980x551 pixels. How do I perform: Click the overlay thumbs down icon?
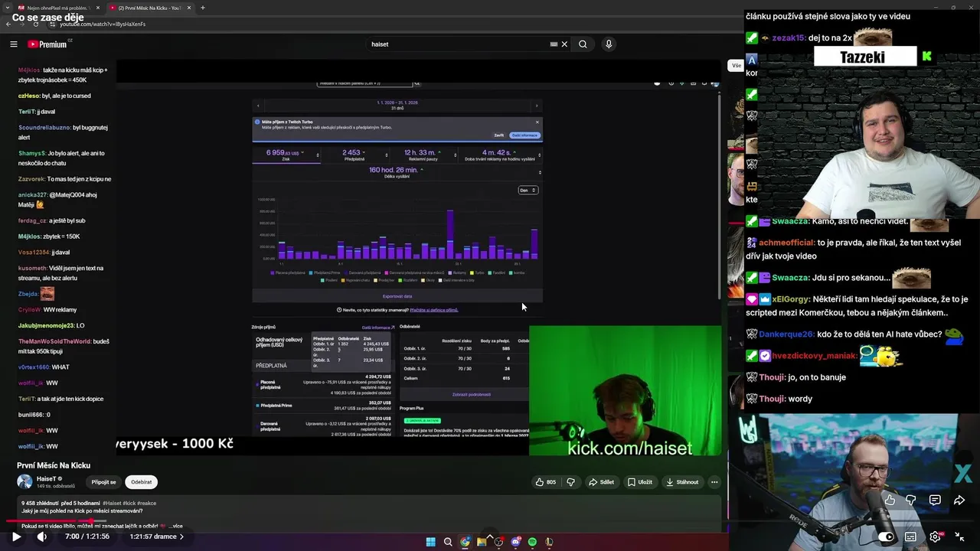click(911, 500)
